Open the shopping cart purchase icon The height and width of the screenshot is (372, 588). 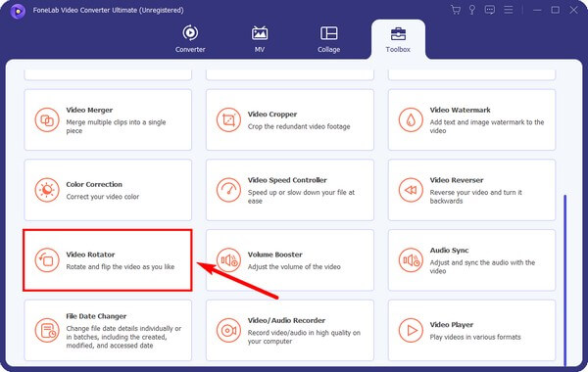point(456,10)
